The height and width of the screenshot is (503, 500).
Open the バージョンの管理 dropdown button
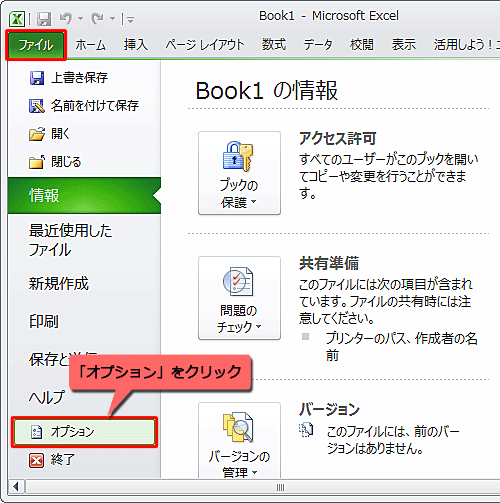(239, 440)
